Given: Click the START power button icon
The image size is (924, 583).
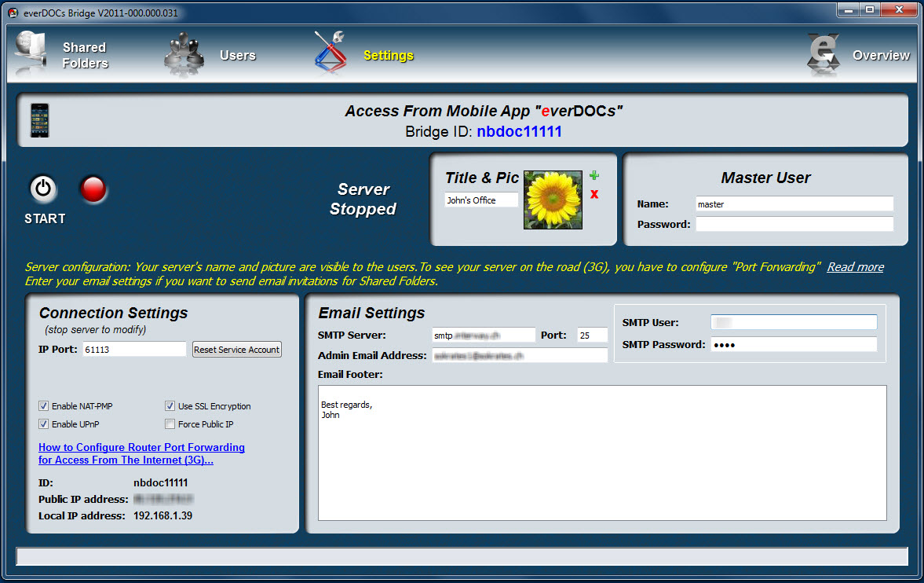Looking at the screenshot, I should coord(43,189).
